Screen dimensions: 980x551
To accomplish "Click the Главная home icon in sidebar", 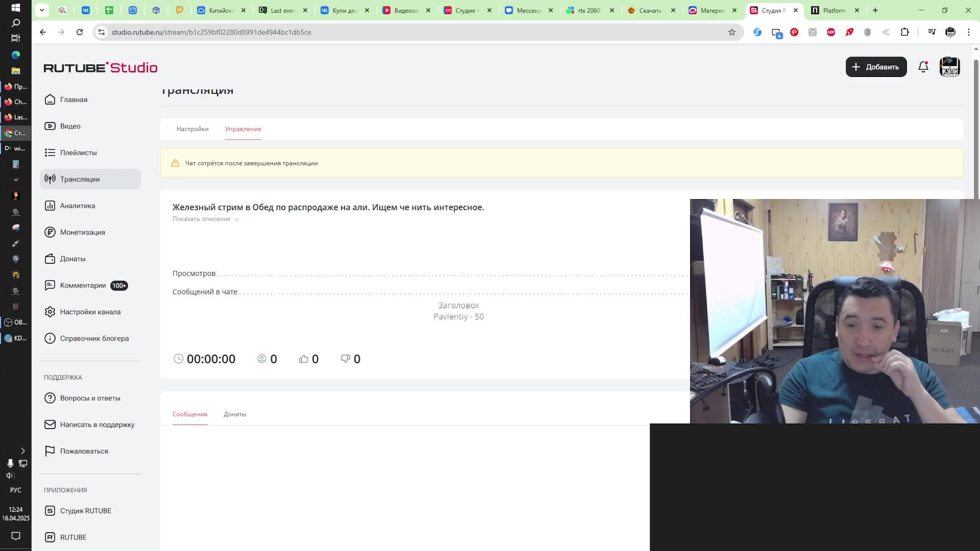I will [50, 99].
